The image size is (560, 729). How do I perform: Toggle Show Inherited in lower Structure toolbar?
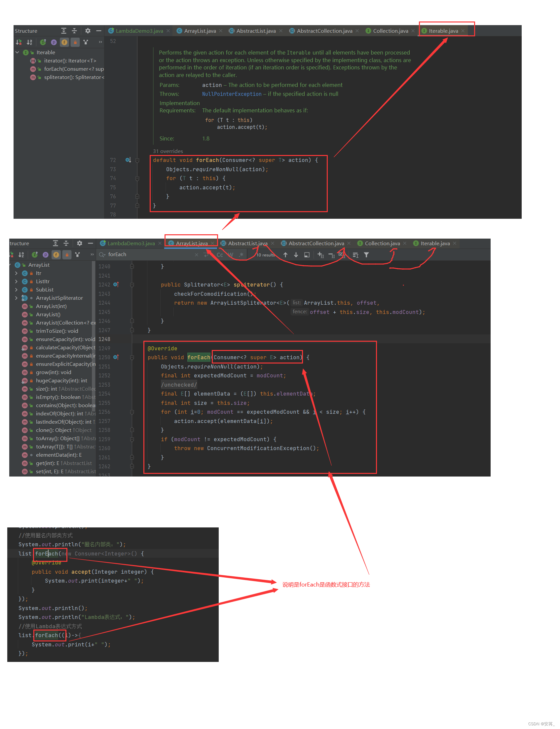click(35, 255)
